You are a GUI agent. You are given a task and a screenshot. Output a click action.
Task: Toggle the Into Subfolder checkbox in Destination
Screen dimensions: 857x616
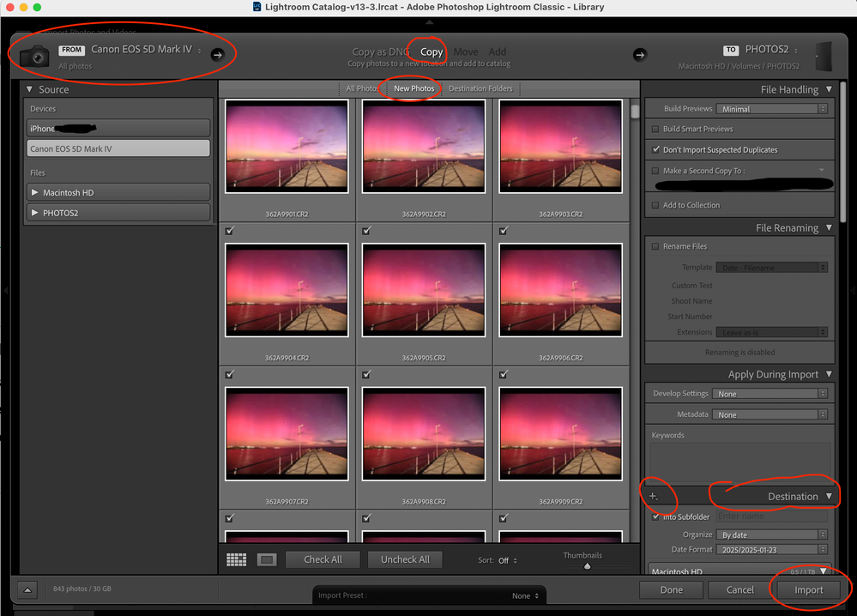point(655,518)
